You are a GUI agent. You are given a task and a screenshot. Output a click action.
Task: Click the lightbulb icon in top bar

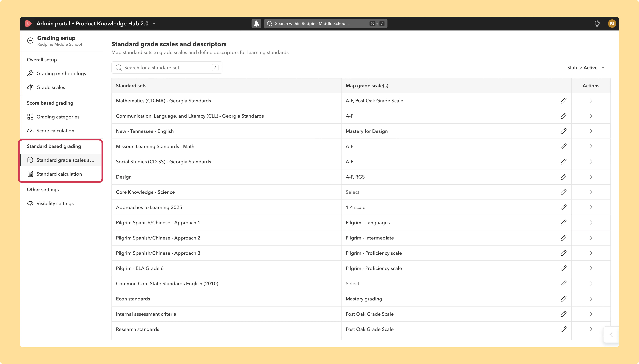pyautogui.click(x=597, y=23)
